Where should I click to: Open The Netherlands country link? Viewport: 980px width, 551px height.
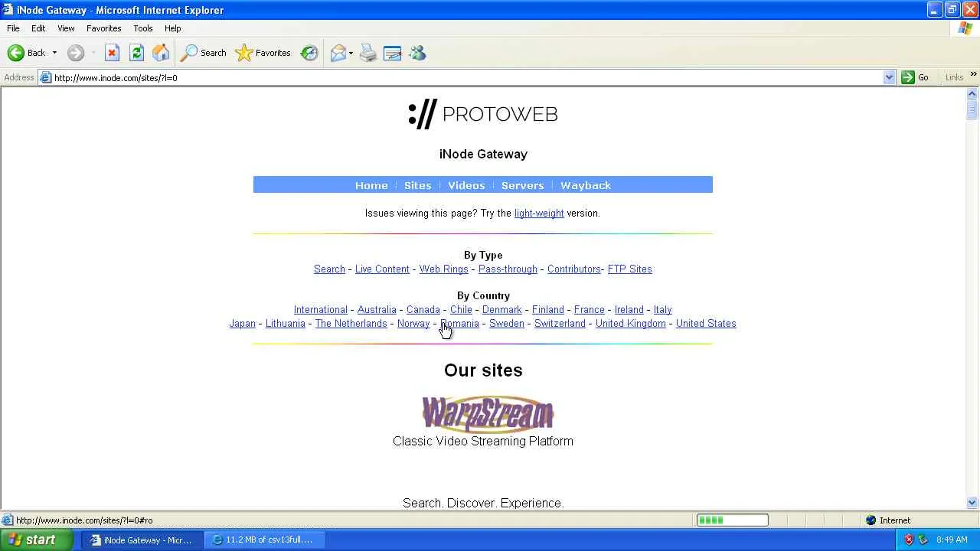[x=351, y=324]
